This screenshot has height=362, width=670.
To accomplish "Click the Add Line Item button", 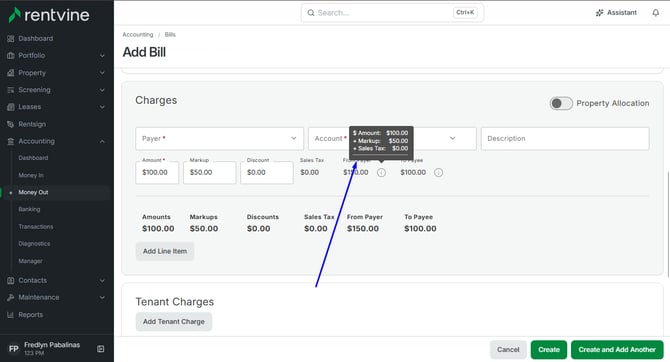I will click(x=165, y=251).
